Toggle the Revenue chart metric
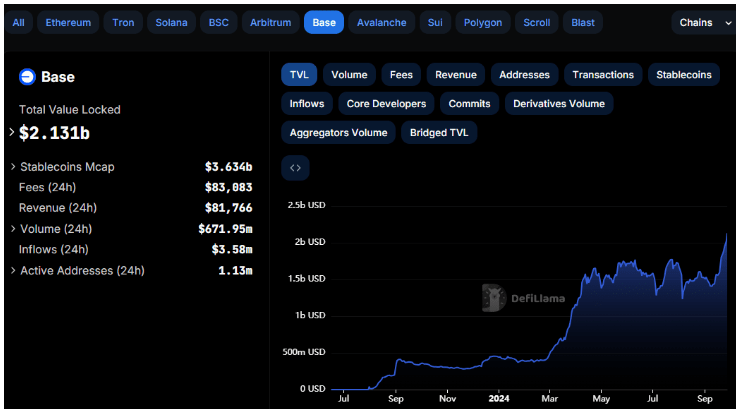Screen dimensions: 740x413 [x=456, y=75]
